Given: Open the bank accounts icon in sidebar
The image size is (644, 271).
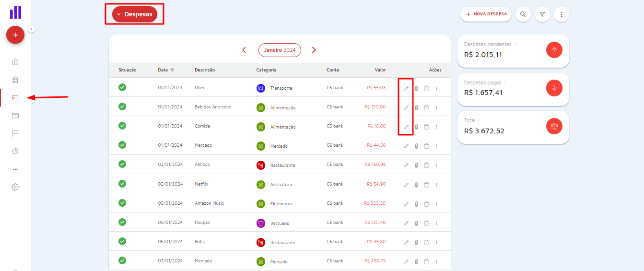Looking at the screenshot, I should 15,80.
